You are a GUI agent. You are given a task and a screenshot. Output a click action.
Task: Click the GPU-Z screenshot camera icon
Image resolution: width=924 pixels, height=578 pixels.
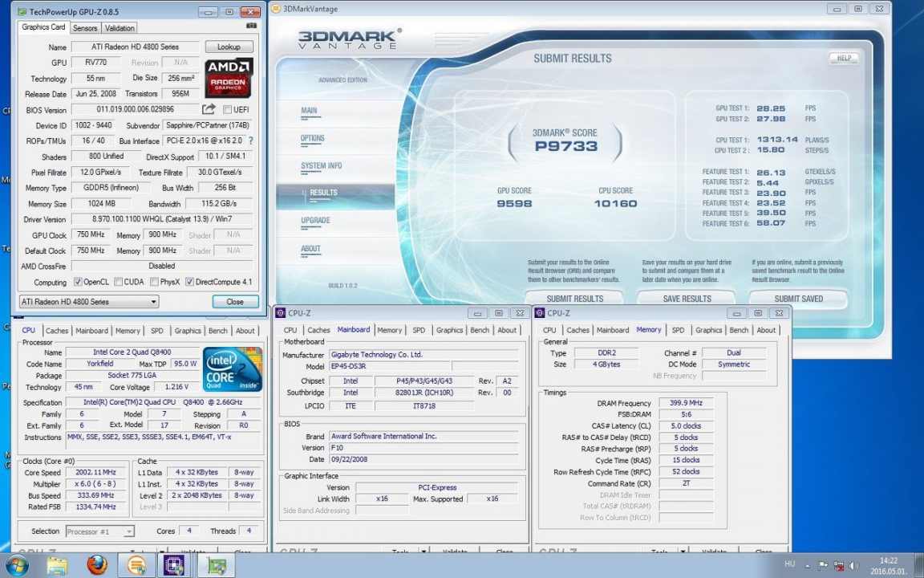(x=251, y=26)
